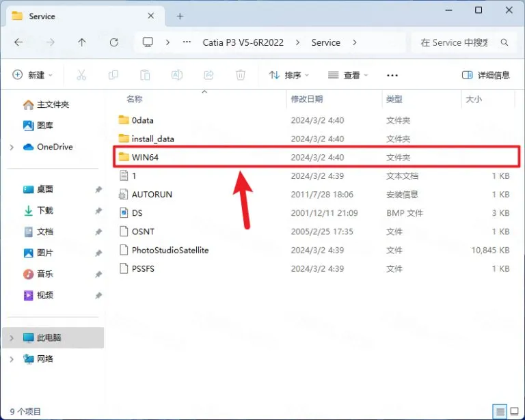Switch to large thumbnails view button
This screenshot has height=420, width=525.
(514, 411)
